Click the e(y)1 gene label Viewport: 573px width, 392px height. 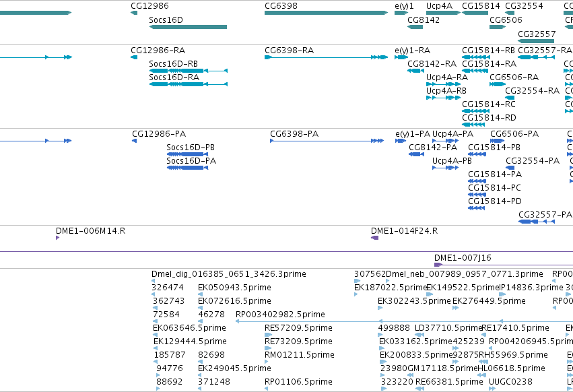(x=404, y=6)
